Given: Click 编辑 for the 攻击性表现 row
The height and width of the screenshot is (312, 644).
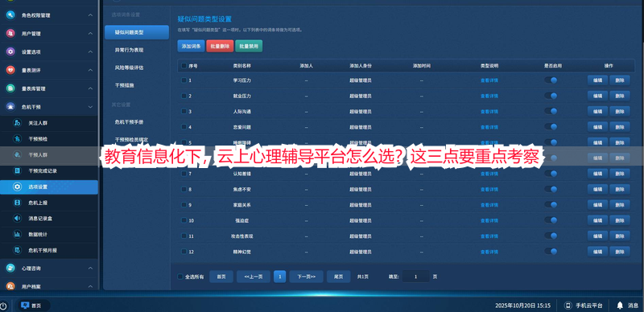Looking at the screenshot, I should [x=597, y=236].
